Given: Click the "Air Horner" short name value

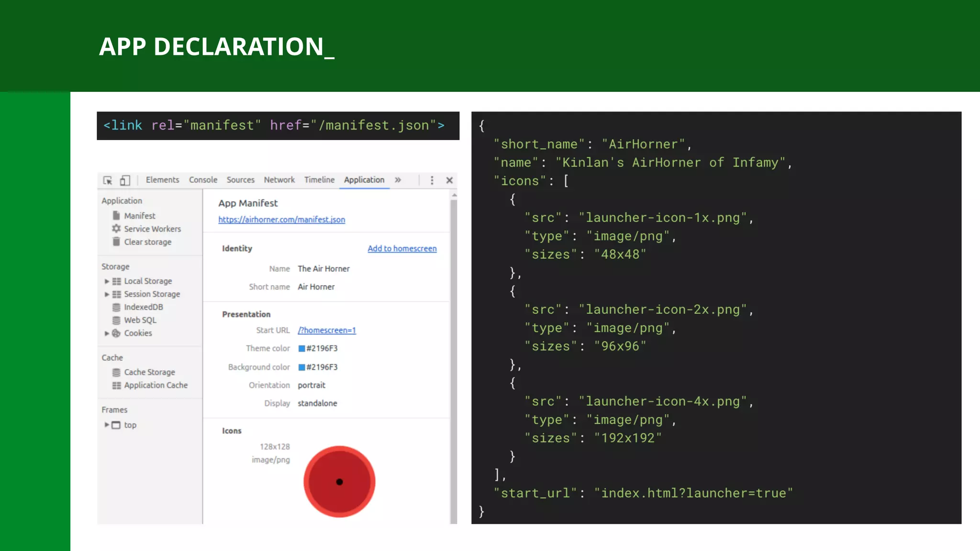Looking at the screenshot, I should click(316, 287).
